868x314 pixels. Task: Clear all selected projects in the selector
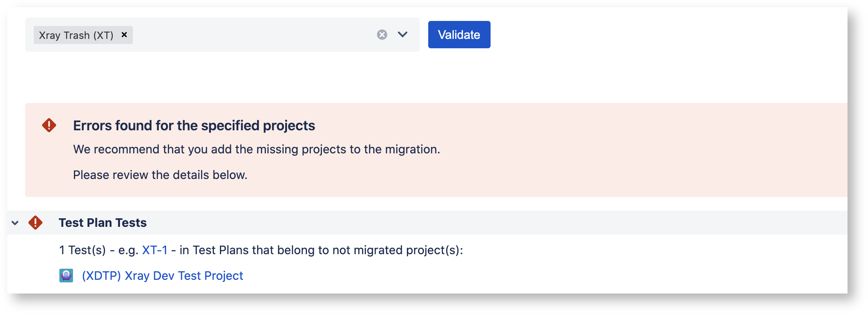click(382, 35)
